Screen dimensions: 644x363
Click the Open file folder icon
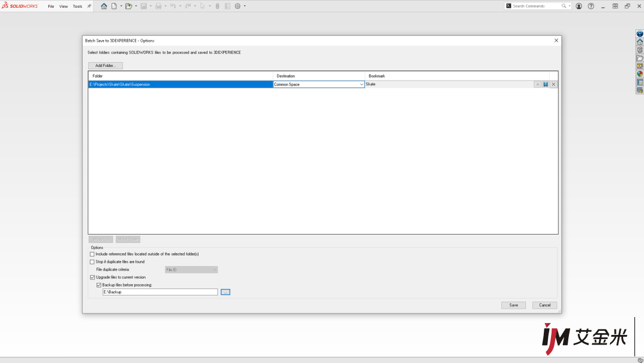129,6
